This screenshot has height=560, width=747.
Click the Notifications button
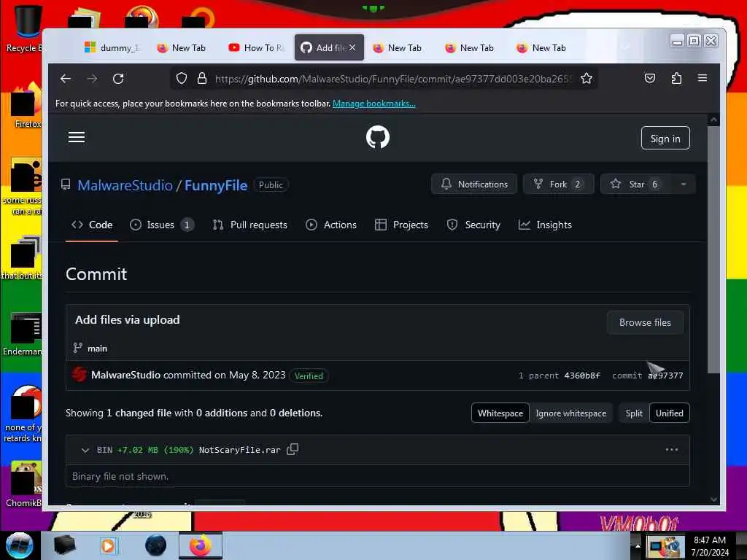click(x=474, y=184)
